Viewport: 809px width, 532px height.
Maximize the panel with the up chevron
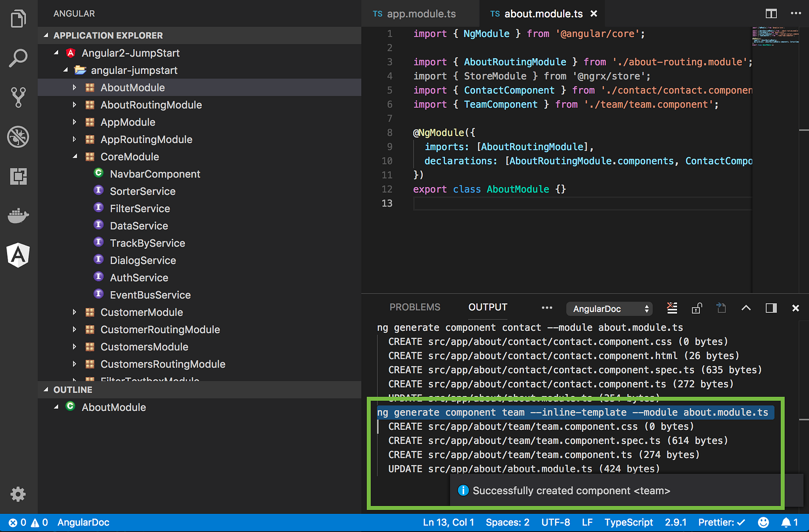click(x=746, y=308)
